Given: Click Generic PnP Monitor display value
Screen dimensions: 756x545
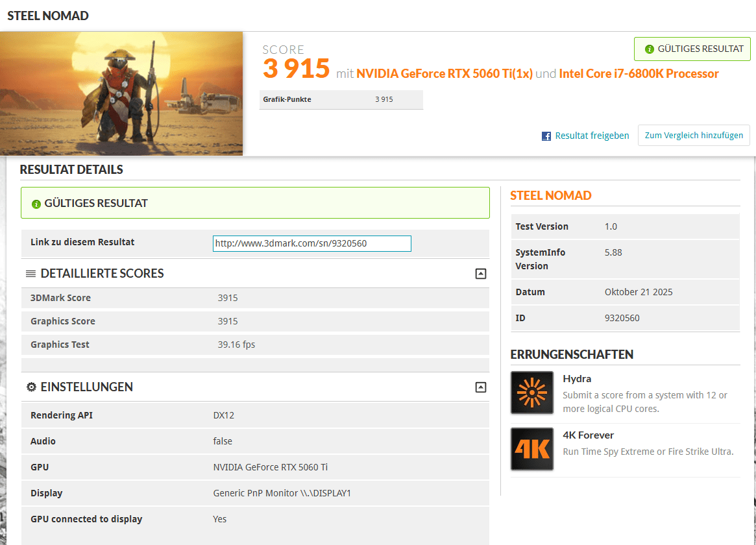Looking at the screenshot, I should coord(282,494).
